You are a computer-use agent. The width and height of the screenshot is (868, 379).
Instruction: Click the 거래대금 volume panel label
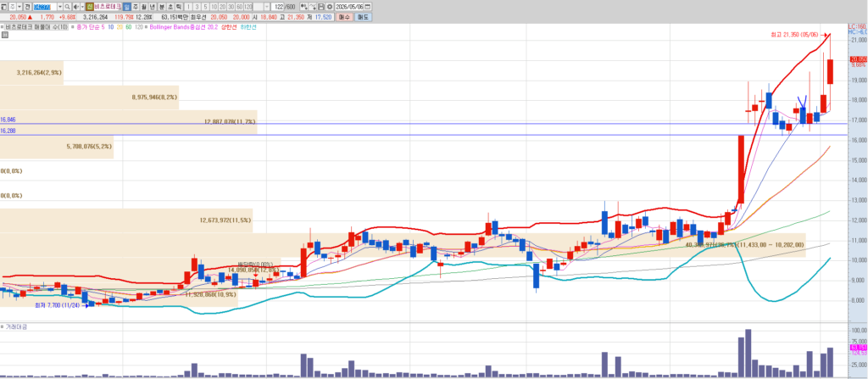pyautogui.click(x=17, y=327)
